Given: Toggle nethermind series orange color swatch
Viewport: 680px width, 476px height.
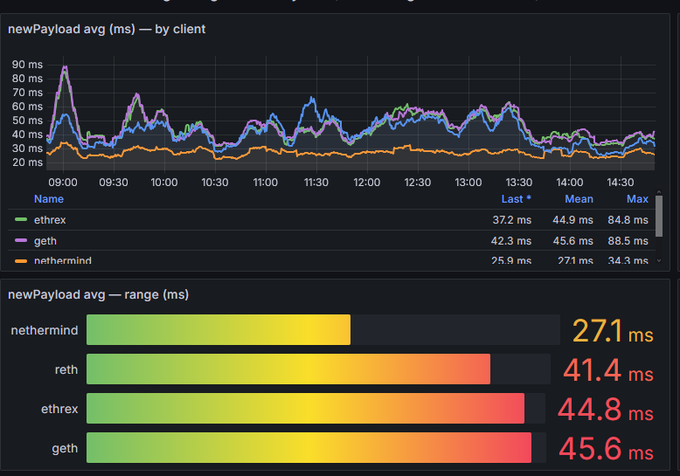Looking at the screenshot, I should coord(21,261).
